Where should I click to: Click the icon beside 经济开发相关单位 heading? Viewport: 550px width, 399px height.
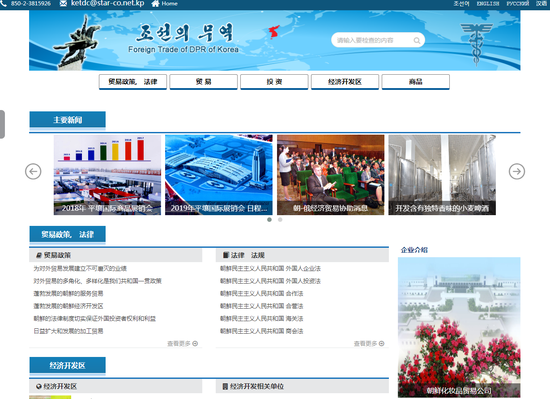click(226, 386)
